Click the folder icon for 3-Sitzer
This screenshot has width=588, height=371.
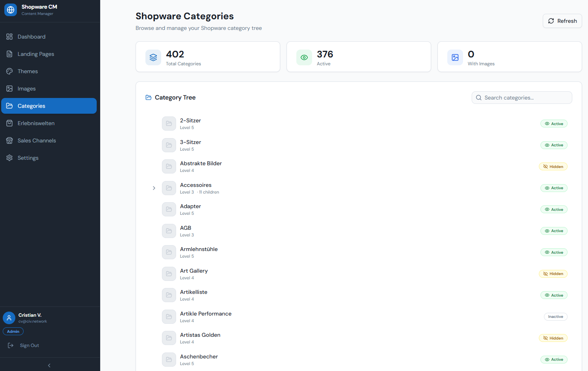(x=169, y=145)
